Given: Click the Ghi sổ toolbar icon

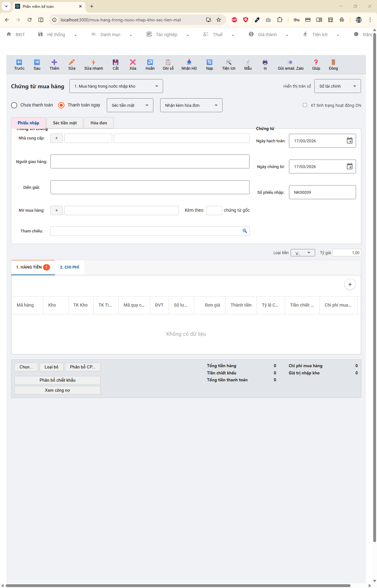Looking at the screenshot, I should (x=168, y=62).
